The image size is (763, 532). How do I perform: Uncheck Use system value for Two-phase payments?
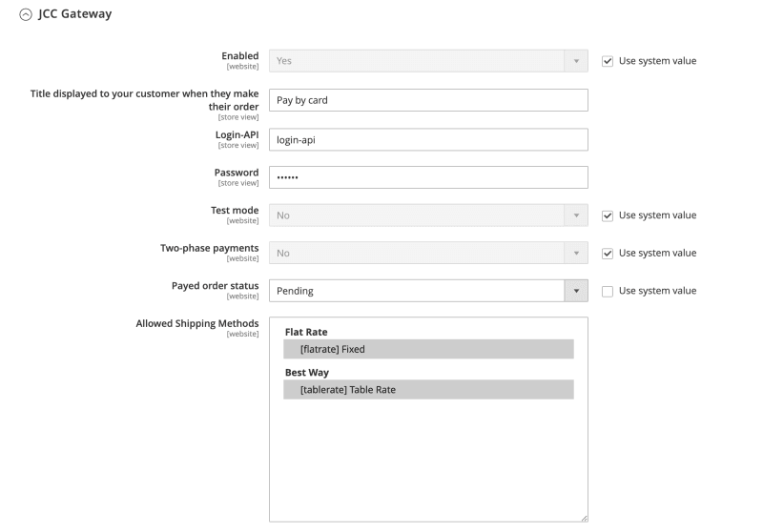608,253
